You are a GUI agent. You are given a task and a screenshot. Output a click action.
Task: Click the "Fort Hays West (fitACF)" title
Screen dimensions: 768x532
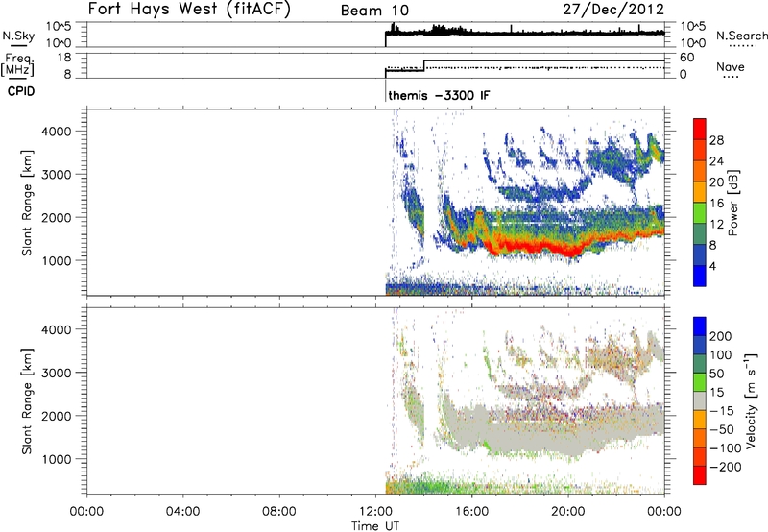189,9
